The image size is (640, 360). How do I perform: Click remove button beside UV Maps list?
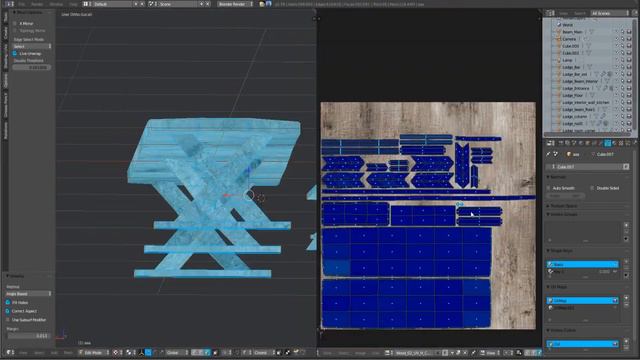[626, 304]
